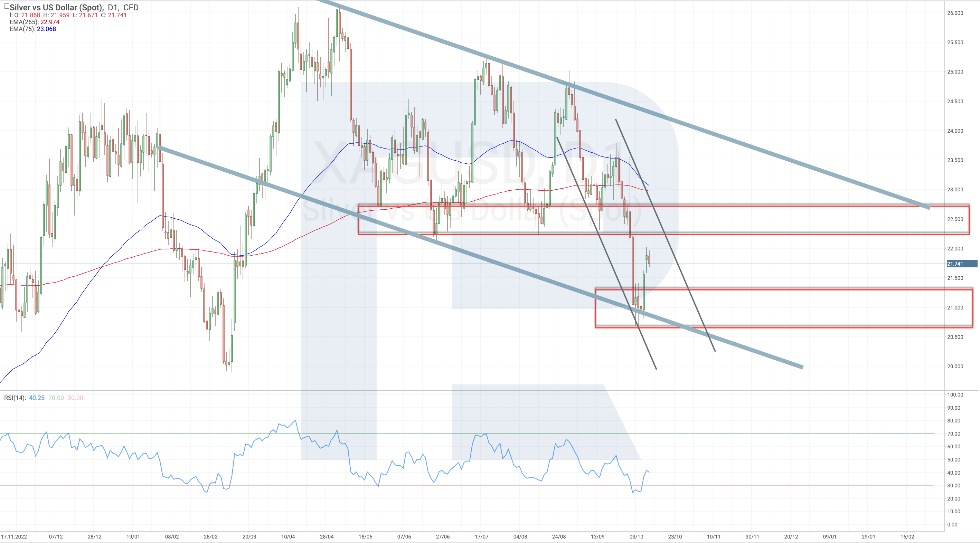This screenshot has height=543, width=980.
Task: Click the 25.500 price axis label
Action: click(x=955, y=42)
